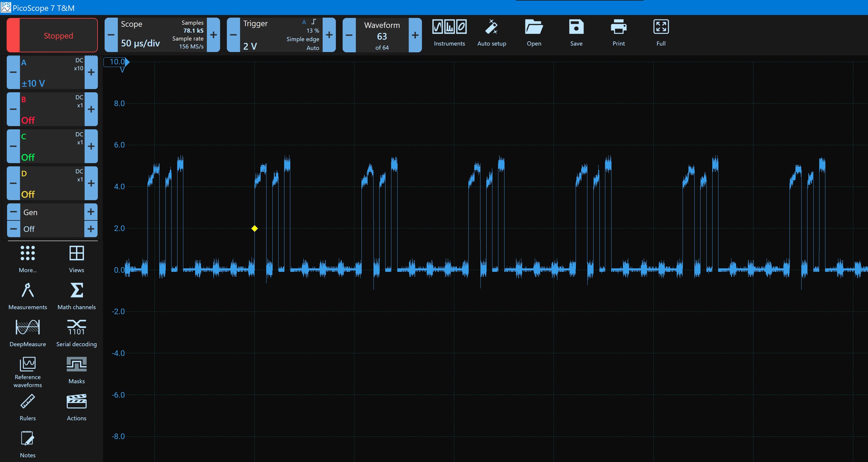
Task: Open the signal Gen settings
Action: [x=52, y=212]
